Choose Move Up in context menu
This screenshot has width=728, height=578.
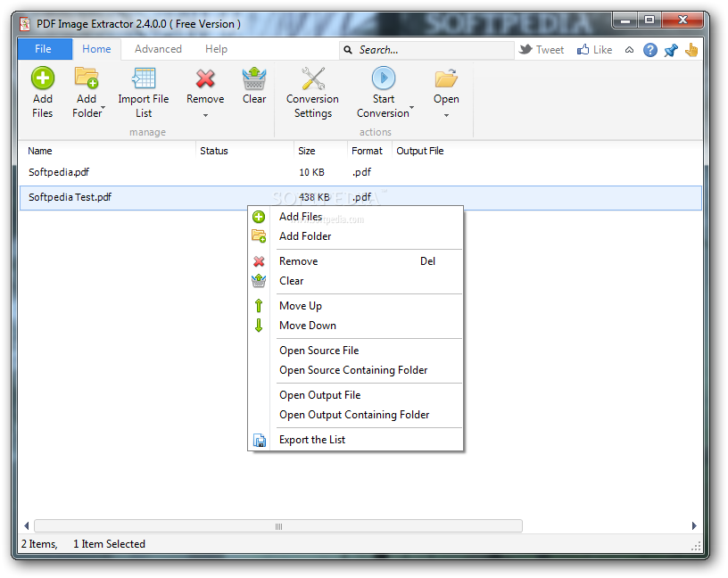pyautogui.click(x=356, y=306)
